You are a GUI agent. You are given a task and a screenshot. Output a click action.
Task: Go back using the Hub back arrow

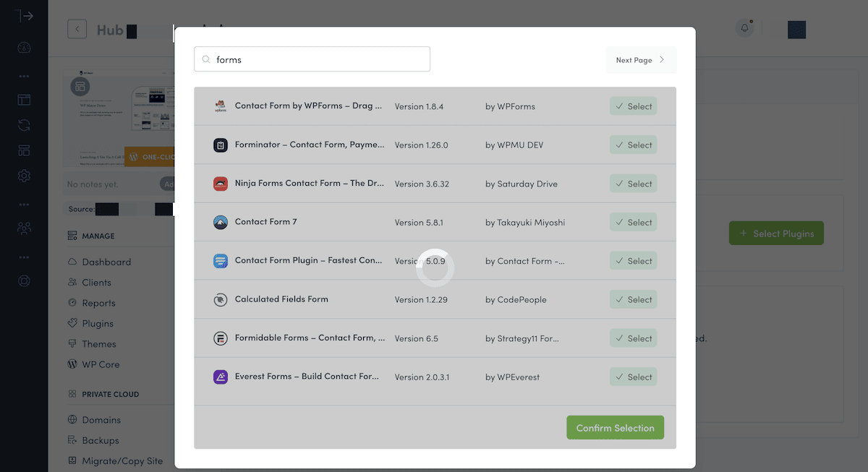(77, 29)
